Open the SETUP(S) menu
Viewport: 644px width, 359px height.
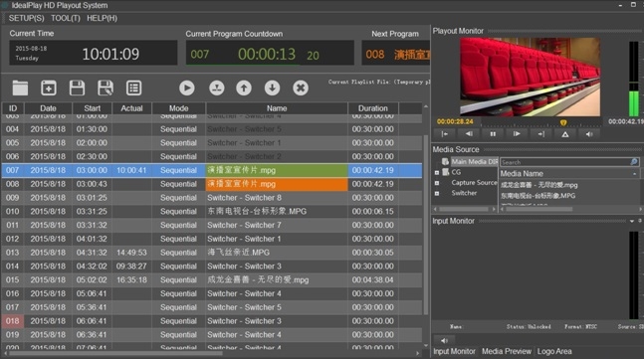pyautogui.click(x=26, y=18)
